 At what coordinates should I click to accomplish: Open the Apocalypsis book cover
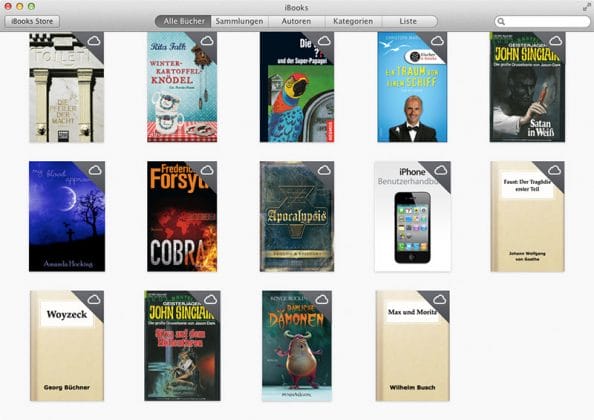click(297, 216)
